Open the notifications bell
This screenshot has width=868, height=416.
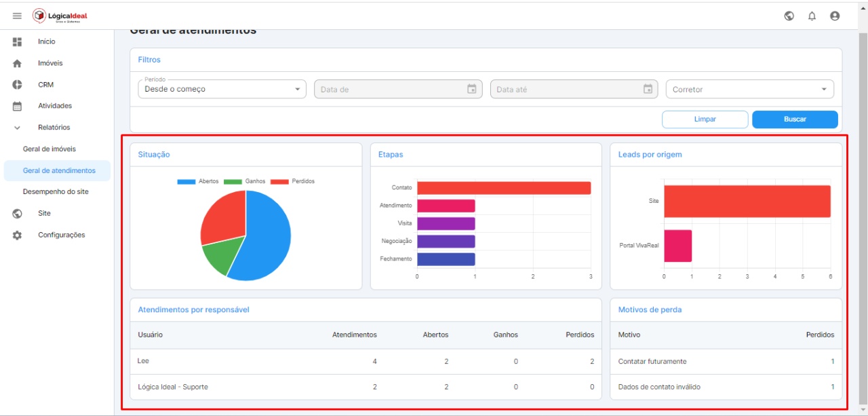click(812, 16)
